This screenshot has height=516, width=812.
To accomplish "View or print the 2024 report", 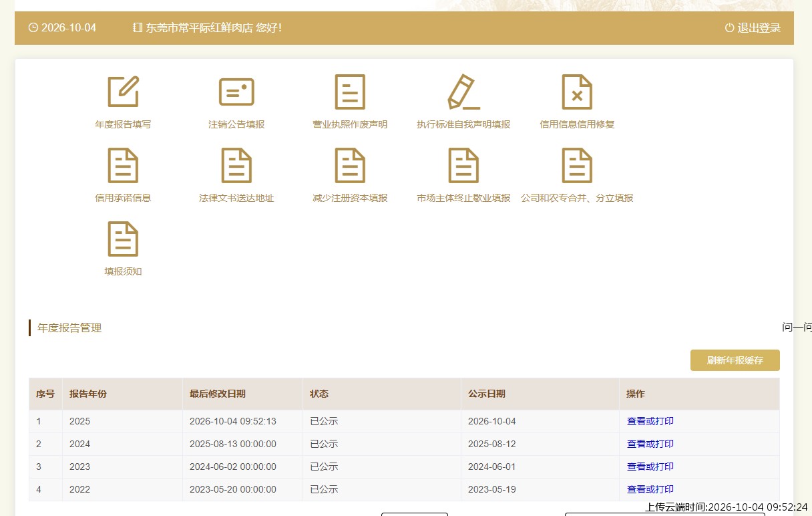I will 650,444.
